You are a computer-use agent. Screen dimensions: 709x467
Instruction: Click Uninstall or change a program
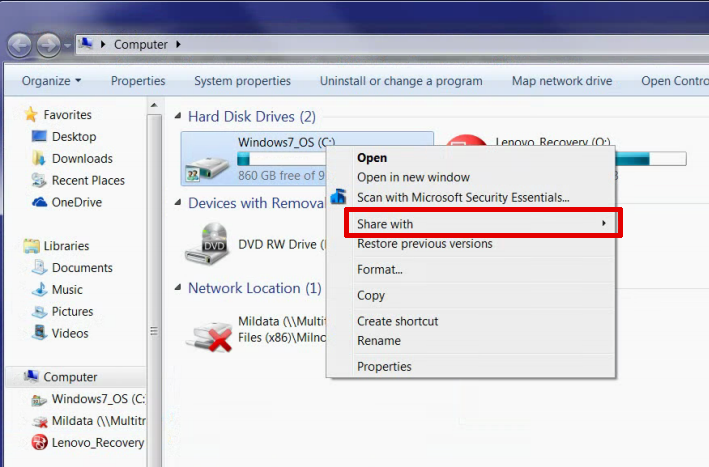pos(401,81)
